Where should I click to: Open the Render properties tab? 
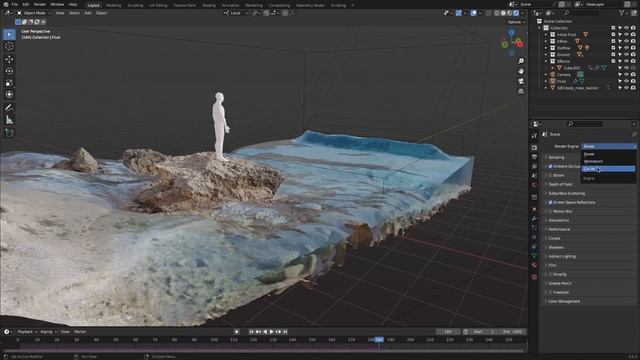click(x=534, y=147)
